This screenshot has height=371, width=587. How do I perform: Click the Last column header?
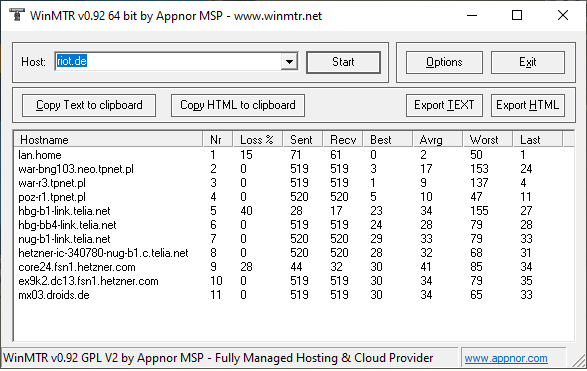point(537,140)
